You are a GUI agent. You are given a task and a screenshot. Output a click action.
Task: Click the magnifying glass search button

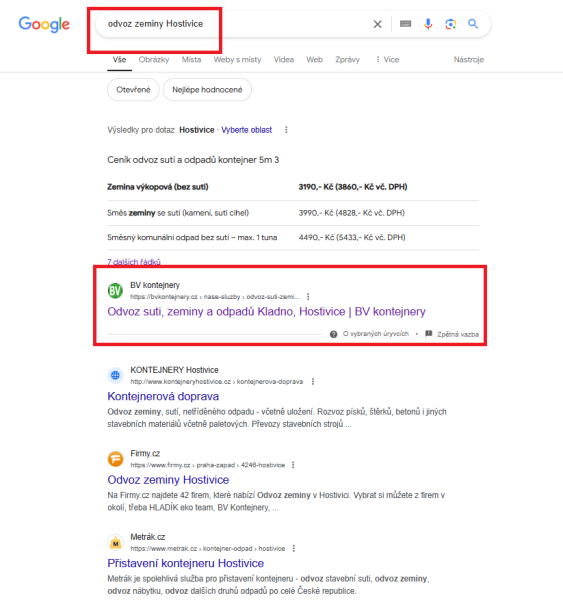[x=473, y=24]
